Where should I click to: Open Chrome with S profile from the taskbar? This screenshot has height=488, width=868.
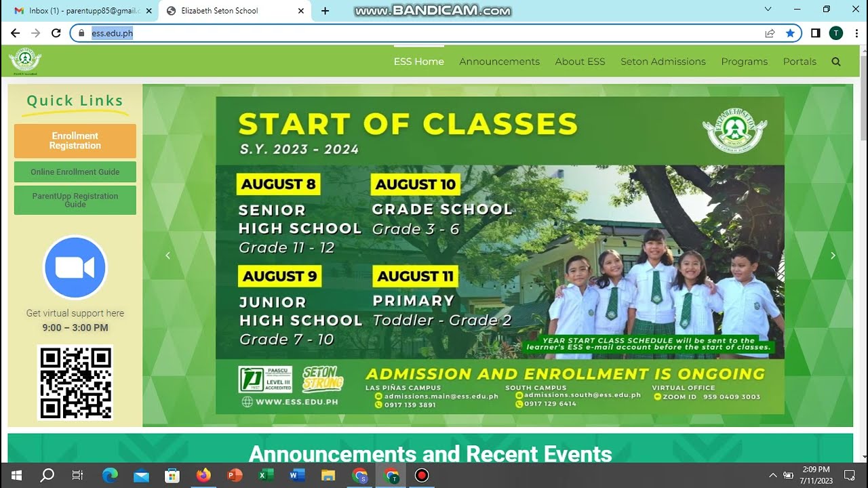point(359,475)
